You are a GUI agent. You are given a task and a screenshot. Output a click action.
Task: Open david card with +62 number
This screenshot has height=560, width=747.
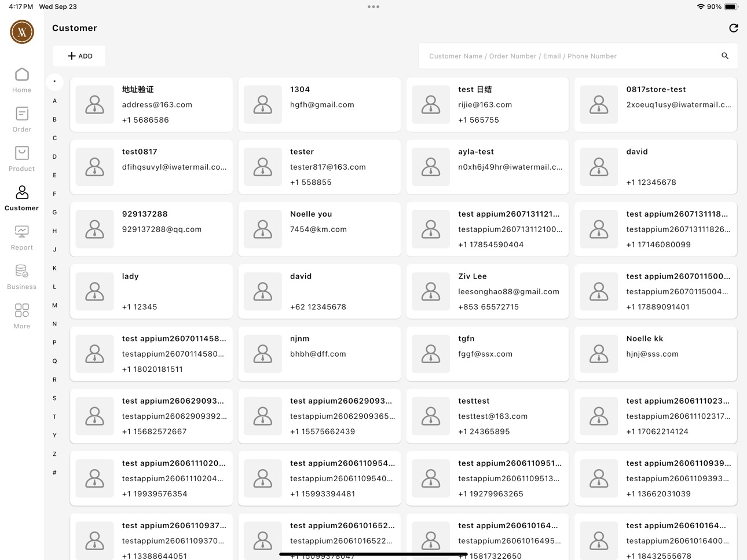(319, 292)
